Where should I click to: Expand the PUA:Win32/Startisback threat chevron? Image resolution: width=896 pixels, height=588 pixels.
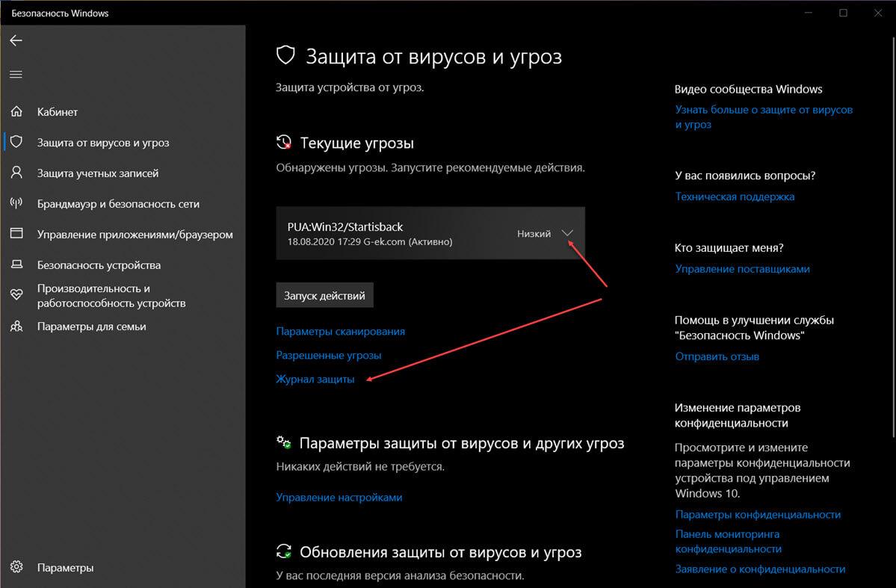click(567, 233)
